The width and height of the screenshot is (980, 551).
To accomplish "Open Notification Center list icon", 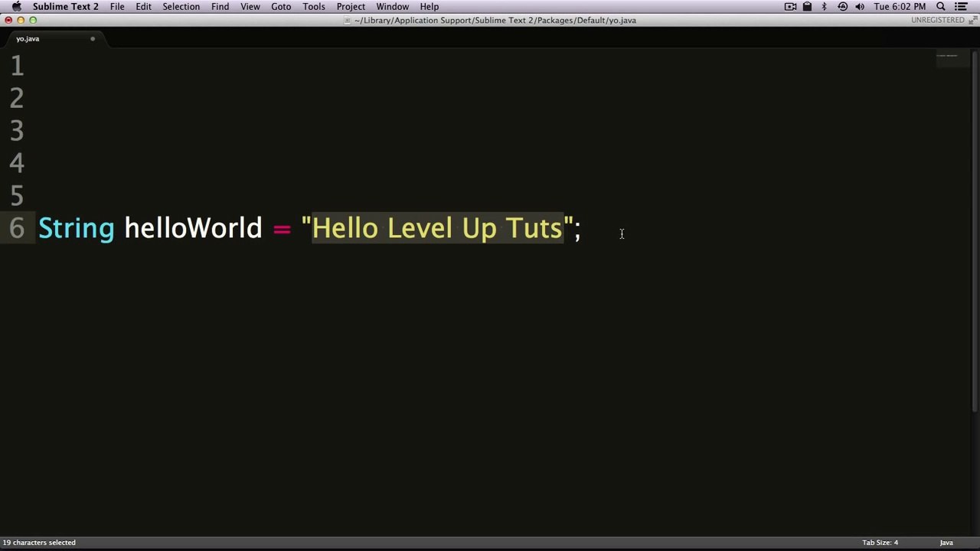I will (961, 6).
